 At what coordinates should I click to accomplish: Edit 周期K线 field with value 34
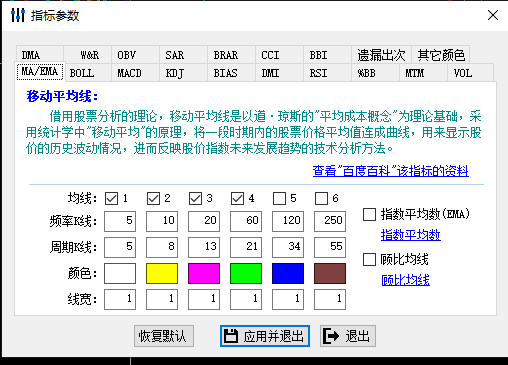pyautogui.click(x=288, y=247)
